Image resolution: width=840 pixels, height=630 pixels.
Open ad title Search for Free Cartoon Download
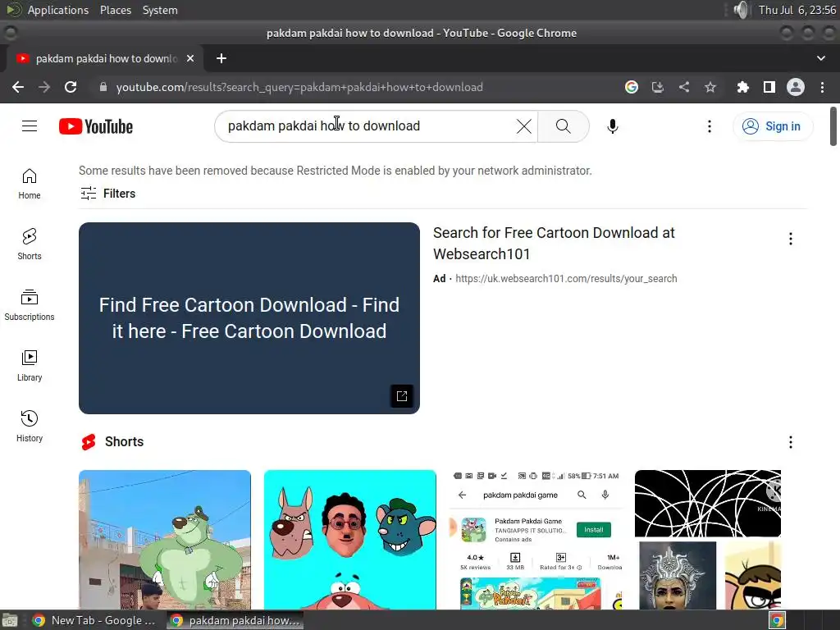(554, 243)
